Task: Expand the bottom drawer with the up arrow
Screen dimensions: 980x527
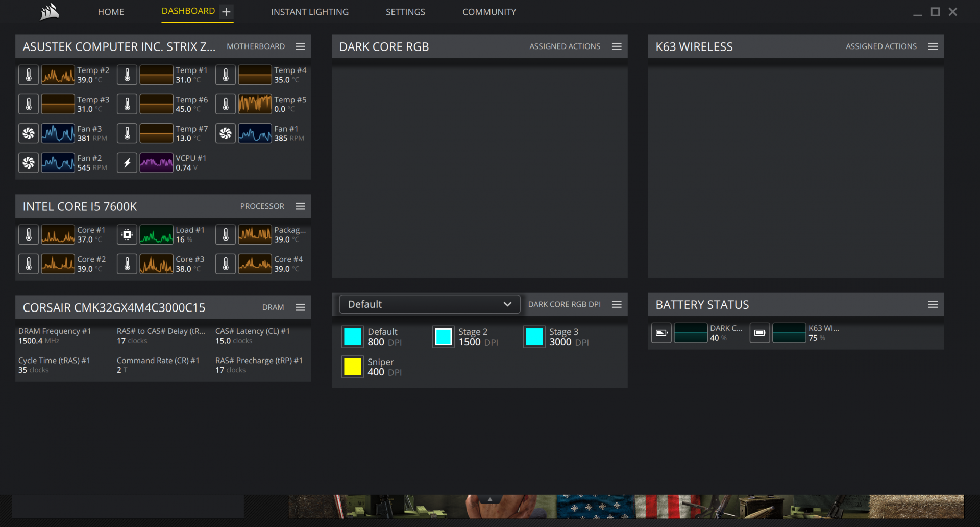Action: click(490, 499)
